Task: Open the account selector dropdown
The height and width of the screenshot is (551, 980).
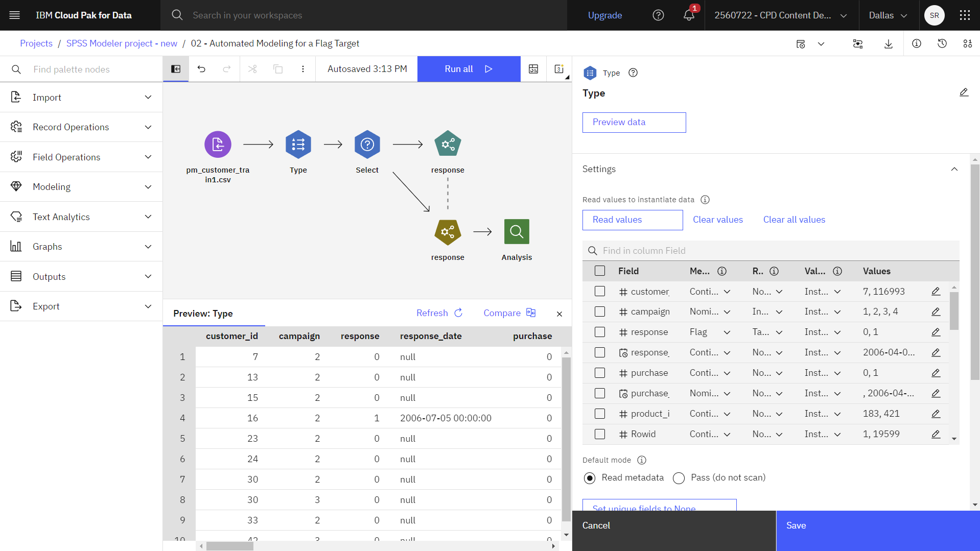Action: coord(781,15)
